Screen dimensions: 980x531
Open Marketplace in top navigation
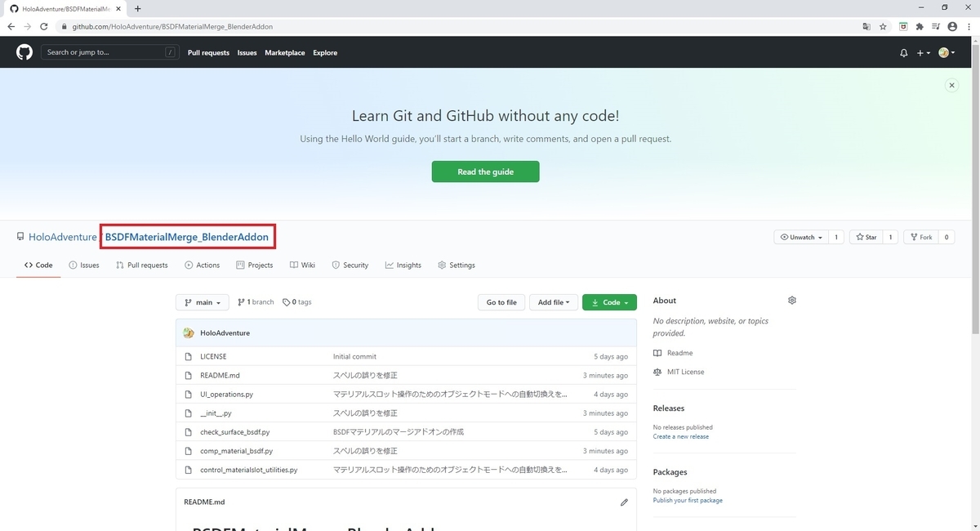285,52
